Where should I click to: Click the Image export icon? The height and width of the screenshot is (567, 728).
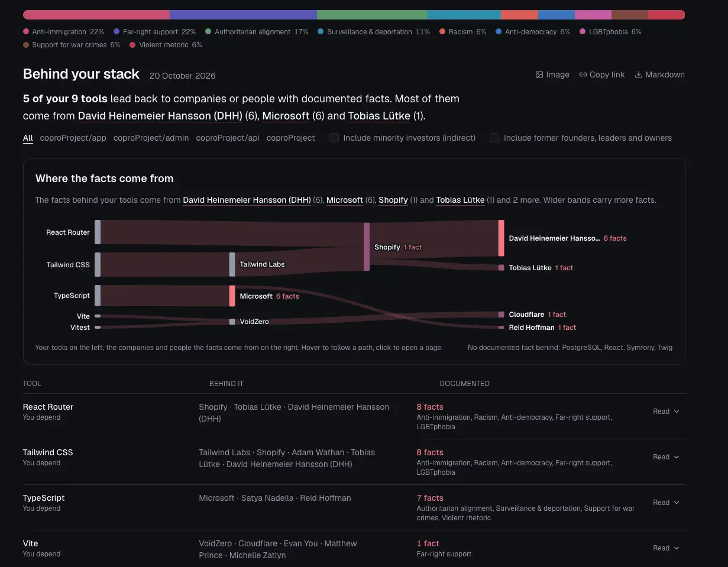coord(539,74)
